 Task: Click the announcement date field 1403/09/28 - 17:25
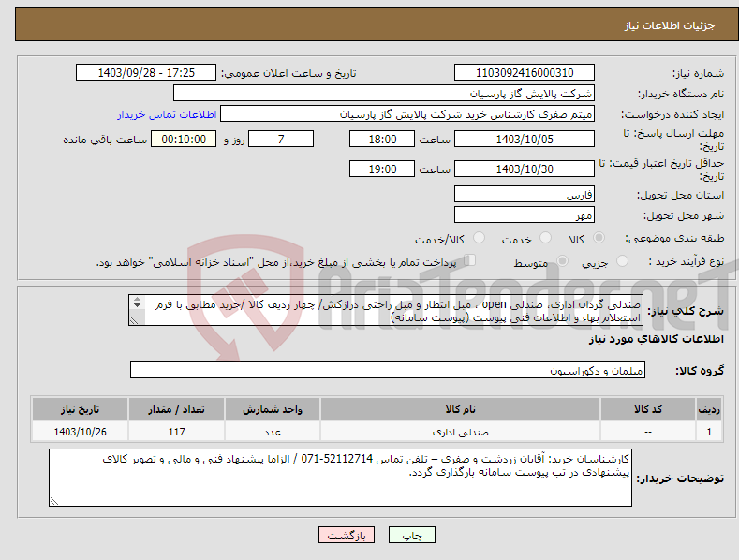tap(146, 73)
